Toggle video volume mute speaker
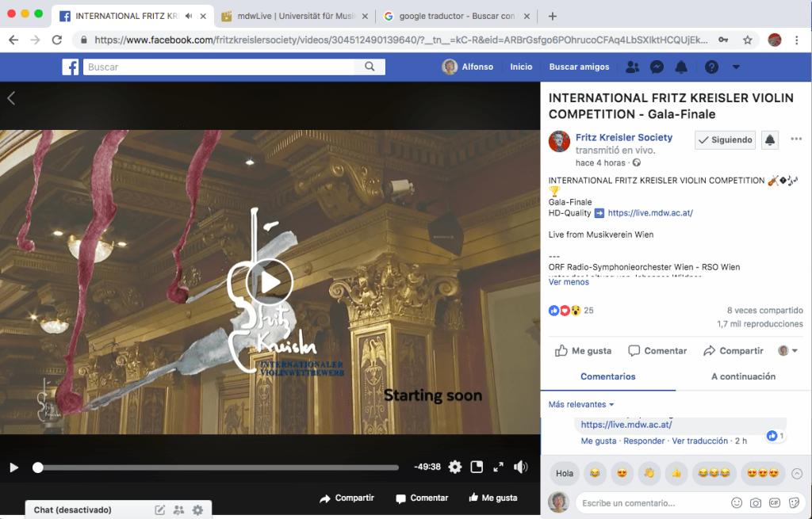The image size is (812, 519). pyautogui.click(x=520, y=467)
